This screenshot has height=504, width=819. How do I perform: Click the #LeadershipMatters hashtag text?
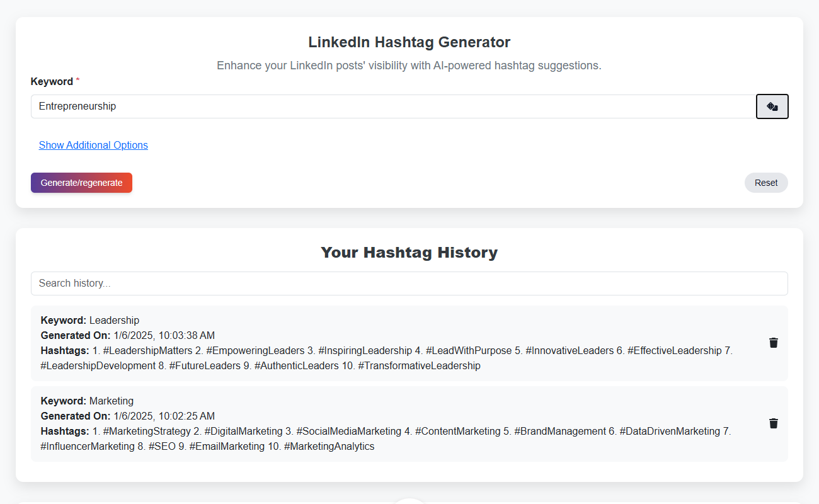coord(147,350)
